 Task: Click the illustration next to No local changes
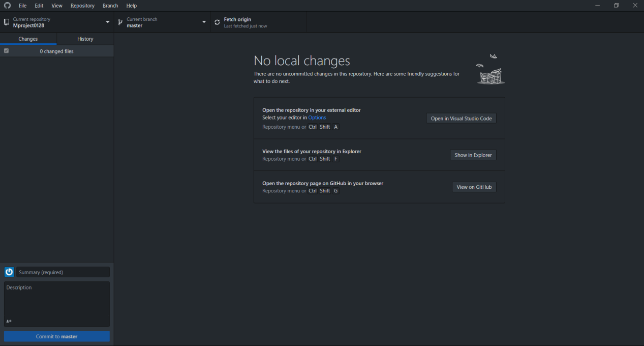(x=490, y=70)
